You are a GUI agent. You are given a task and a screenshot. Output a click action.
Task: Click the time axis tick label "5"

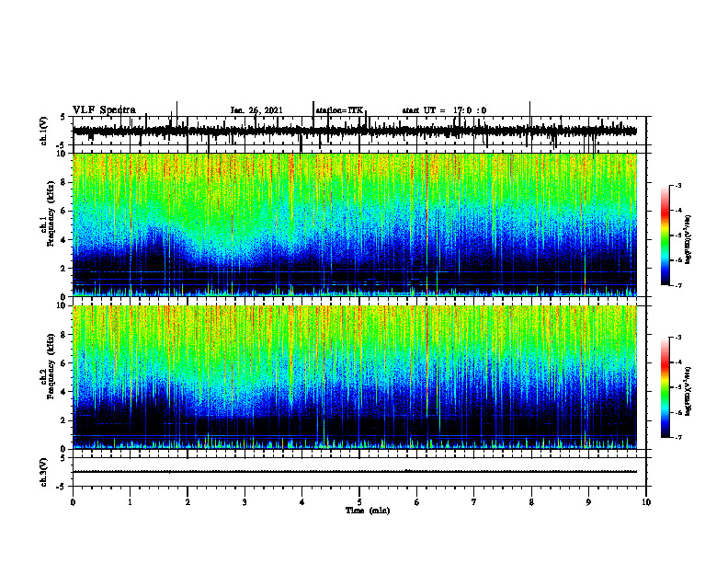pyautogui.click(x=359, y=502)
